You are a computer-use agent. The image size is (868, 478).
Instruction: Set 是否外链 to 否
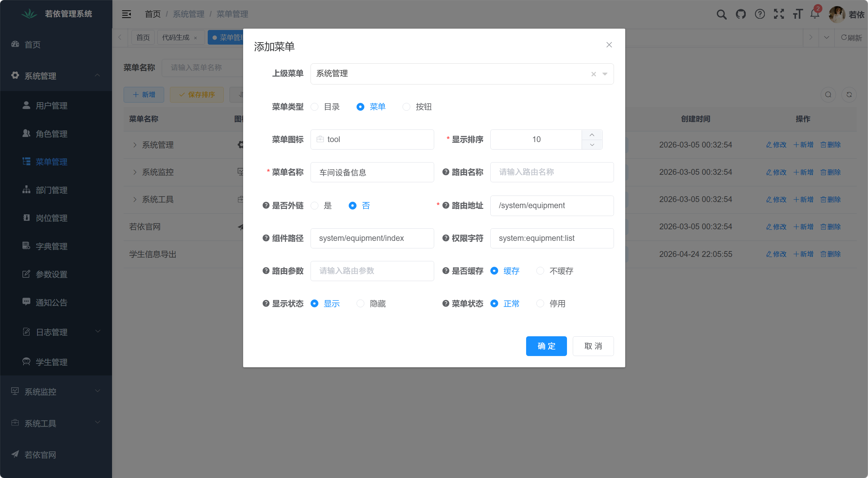pos(352,206)
